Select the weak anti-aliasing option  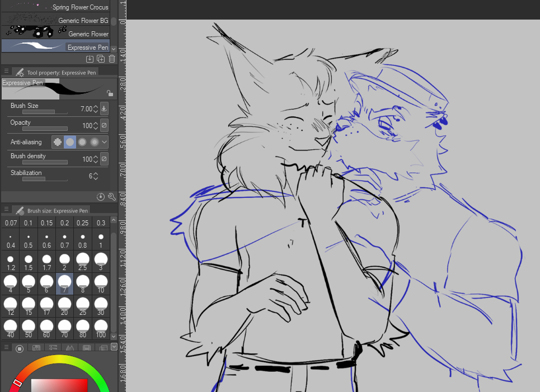69,142
